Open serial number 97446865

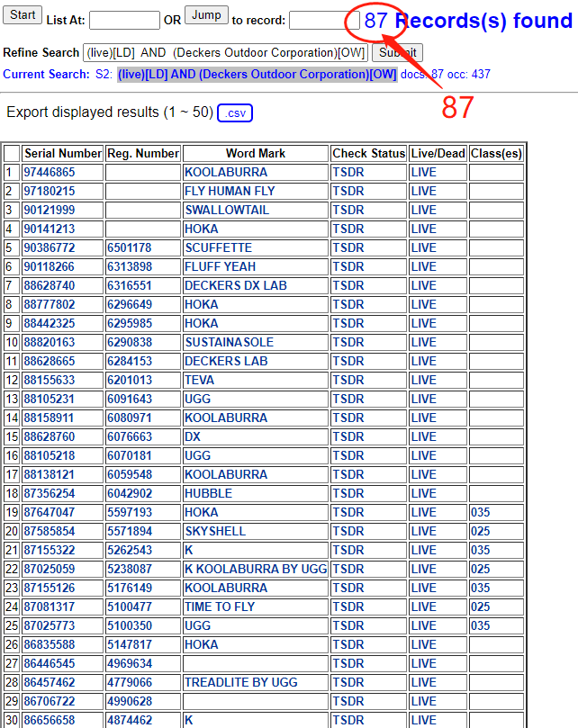[50, 172]
